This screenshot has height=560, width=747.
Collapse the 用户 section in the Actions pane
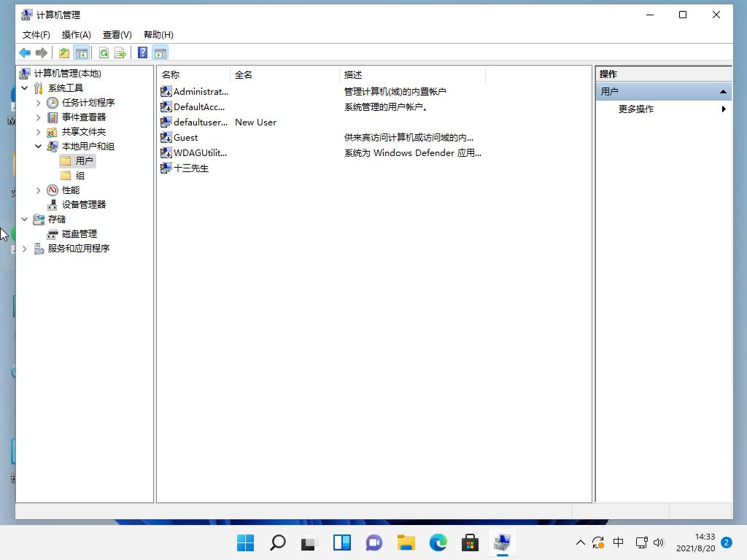[x=722, y=91]
